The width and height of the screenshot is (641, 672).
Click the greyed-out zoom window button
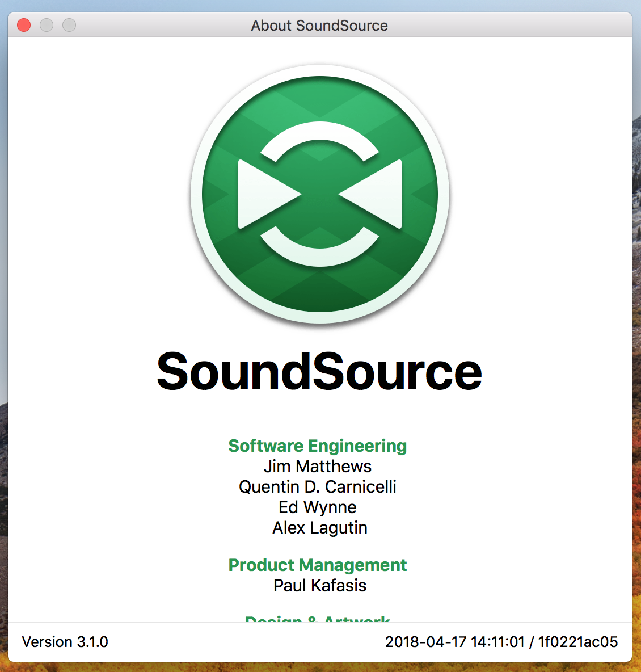[69, 26]
